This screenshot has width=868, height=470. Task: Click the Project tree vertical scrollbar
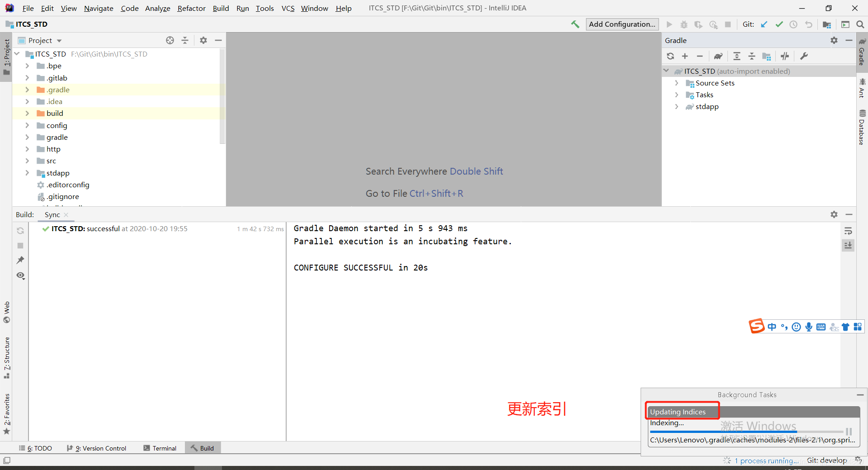point(222,96)
